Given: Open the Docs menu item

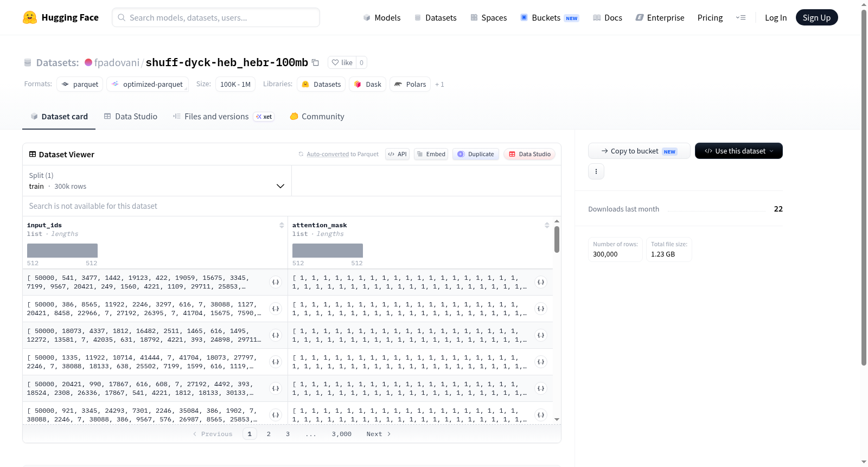Looking at the screenshot, I should click(608, 17).
